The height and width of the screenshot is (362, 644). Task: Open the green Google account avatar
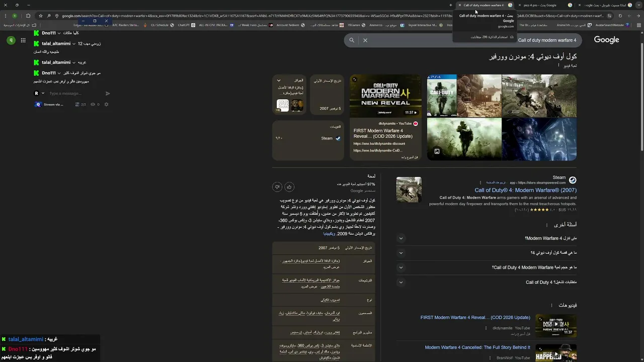(11, 40)
